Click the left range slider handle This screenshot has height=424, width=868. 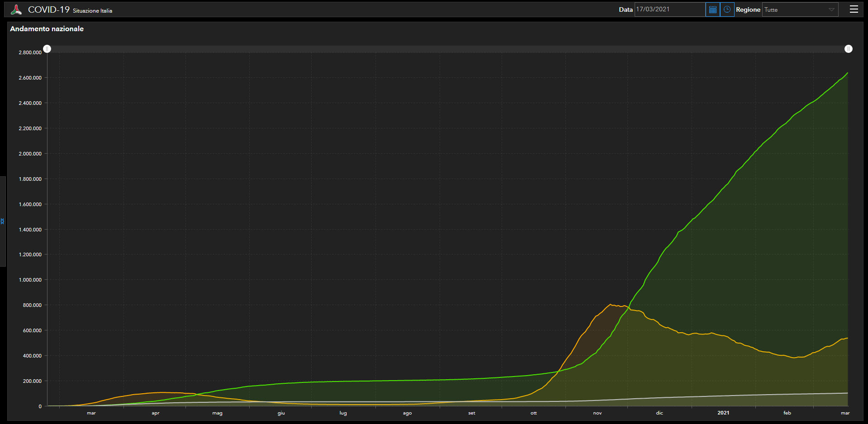coord(47,49)
